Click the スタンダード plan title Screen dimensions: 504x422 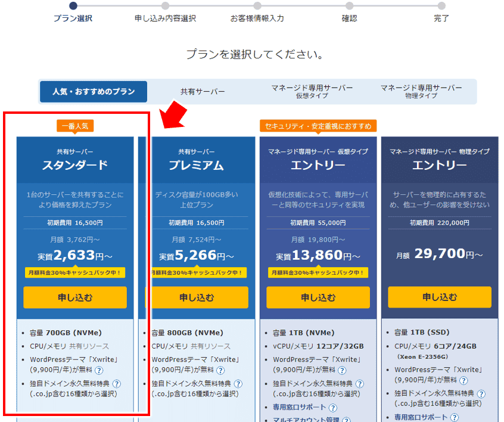(75, 165)
